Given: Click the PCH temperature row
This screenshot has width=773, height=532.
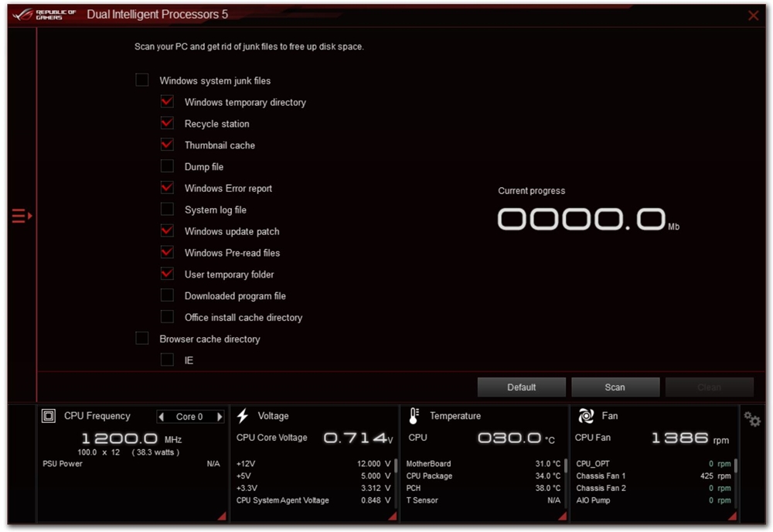Looking at the screenshot, I should tap(483, 488).
